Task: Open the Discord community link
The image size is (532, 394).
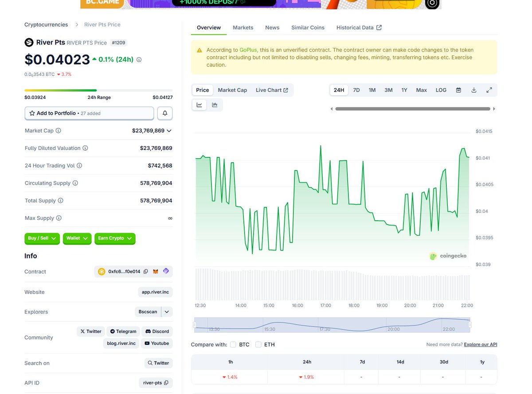Action: coord(157,332)
